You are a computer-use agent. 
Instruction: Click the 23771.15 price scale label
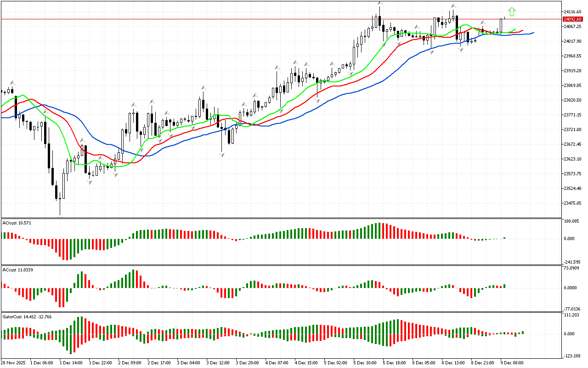[572, 115]
